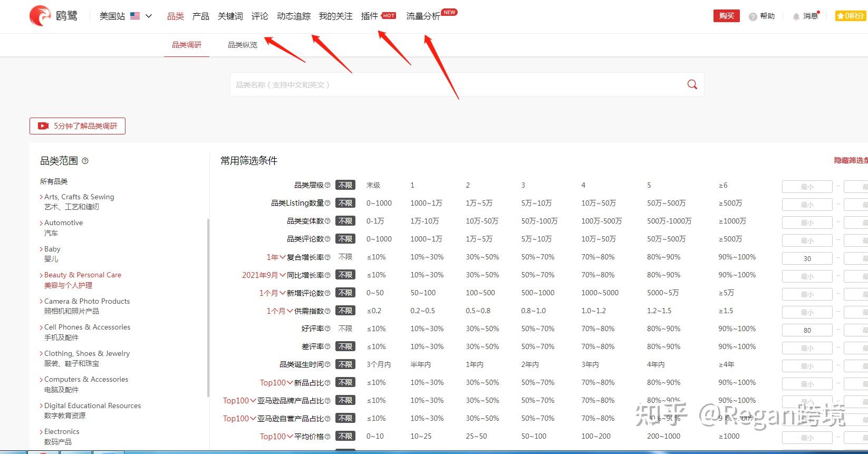Click the help icon beside 同比增长率
This screenshot has height=454, width=868.
[x=327, y=275]
